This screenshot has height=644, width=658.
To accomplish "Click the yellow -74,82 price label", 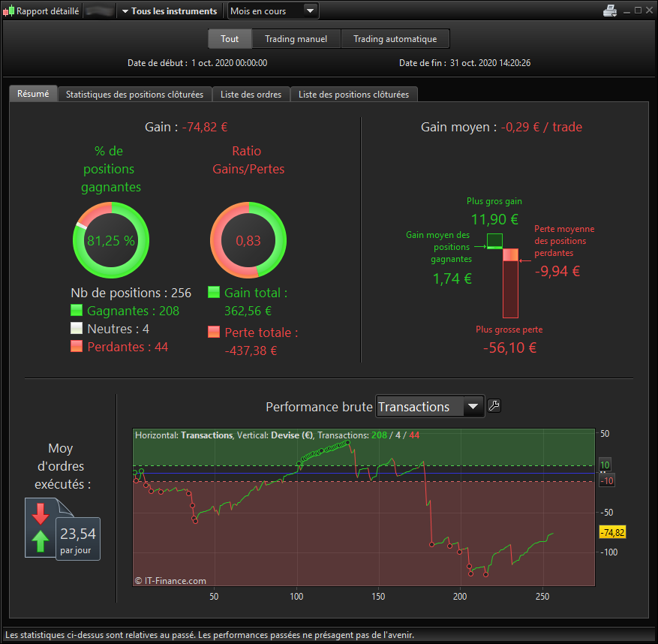I will pyautogui.click(x=613, y=532).
